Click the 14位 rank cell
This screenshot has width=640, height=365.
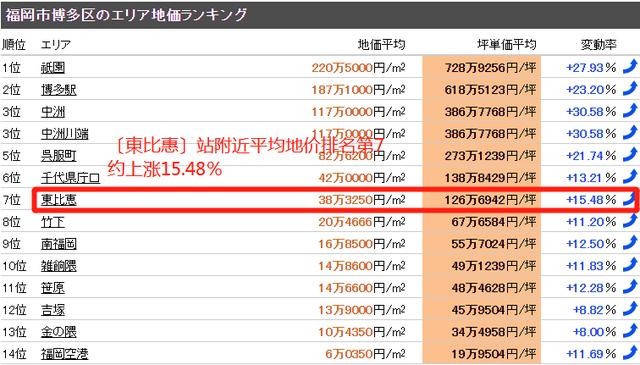coord(14,354)
